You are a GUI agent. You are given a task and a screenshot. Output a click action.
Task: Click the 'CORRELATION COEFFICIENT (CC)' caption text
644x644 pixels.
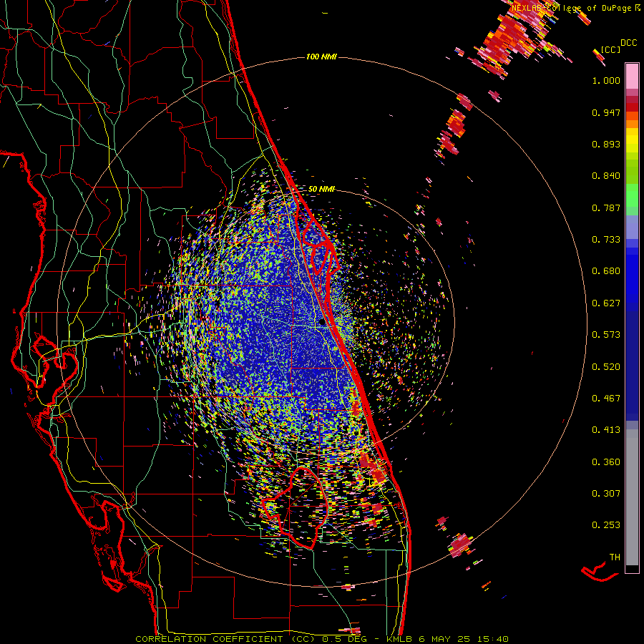tap(224, 639)
